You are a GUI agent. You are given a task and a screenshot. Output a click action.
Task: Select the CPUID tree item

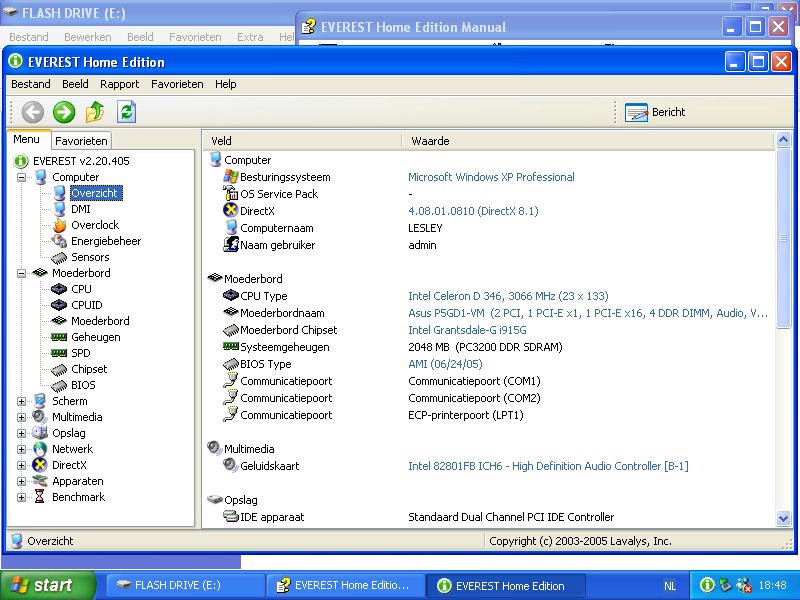(x=86, y=305)
